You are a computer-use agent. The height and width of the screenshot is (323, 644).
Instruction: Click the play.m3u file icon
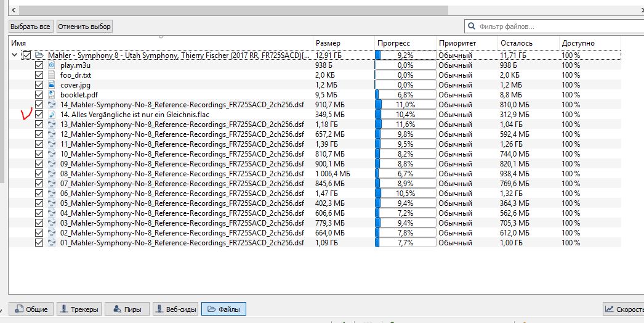[51, 65]
